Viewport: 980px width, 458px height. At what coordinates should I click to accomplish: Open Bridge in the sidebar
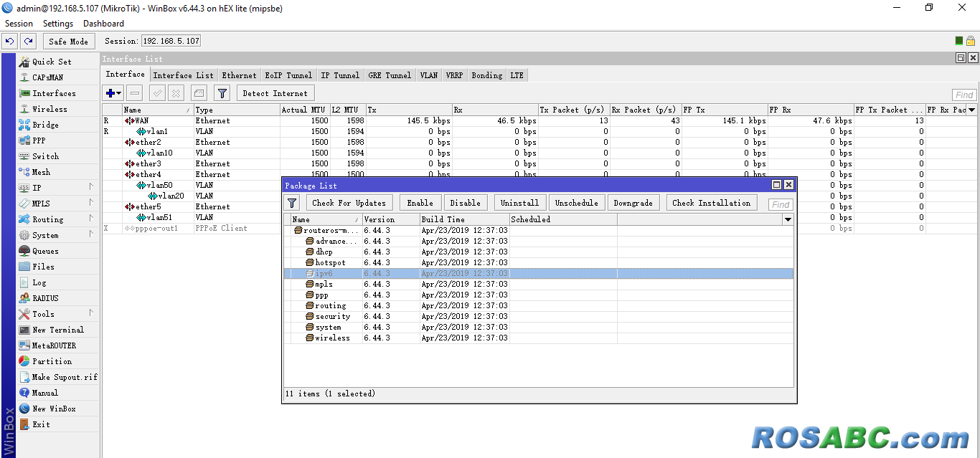pyautogui.click(x=45, y=125)
